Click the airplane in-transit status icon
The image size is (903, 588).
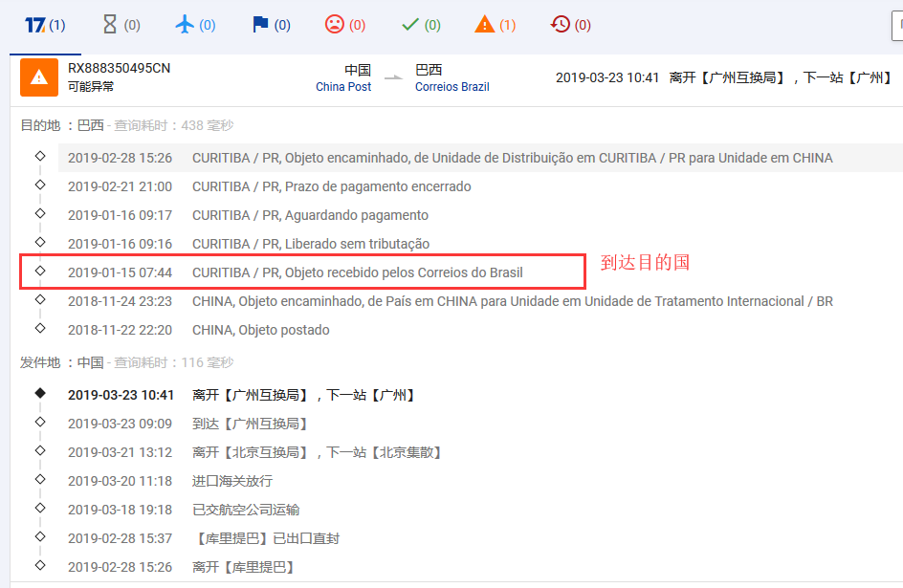click(186, 25)
